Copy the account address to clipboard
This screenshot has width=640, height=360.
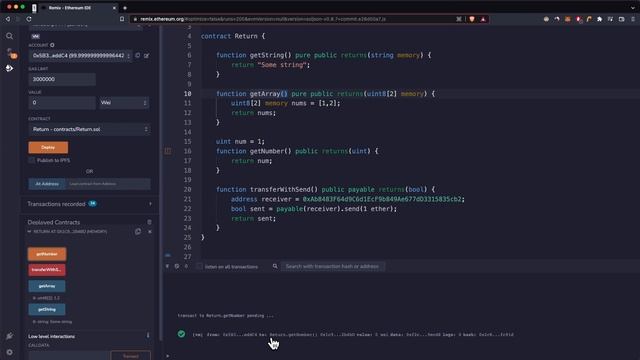[138, 56]
